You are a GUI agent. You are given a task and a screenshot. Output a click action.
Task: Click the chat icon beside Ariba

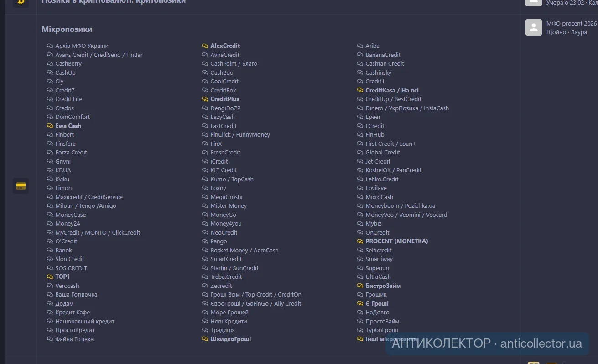point(360,46)
